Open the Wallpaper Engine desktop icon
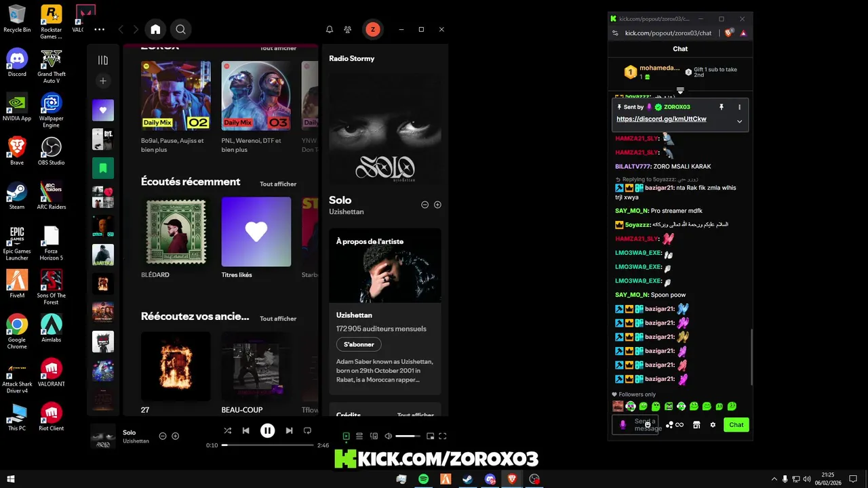Screen dimensions: 868x488 tap(52, 110)
